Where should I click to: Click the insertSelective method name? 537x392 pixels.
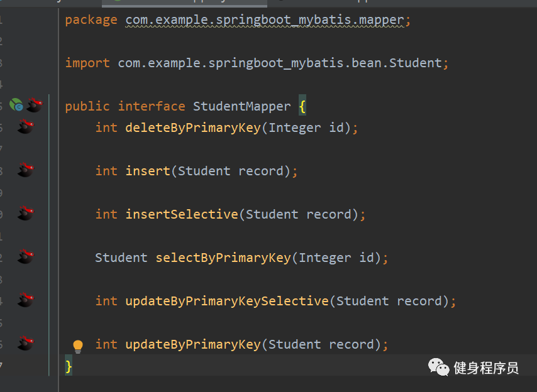182,214
